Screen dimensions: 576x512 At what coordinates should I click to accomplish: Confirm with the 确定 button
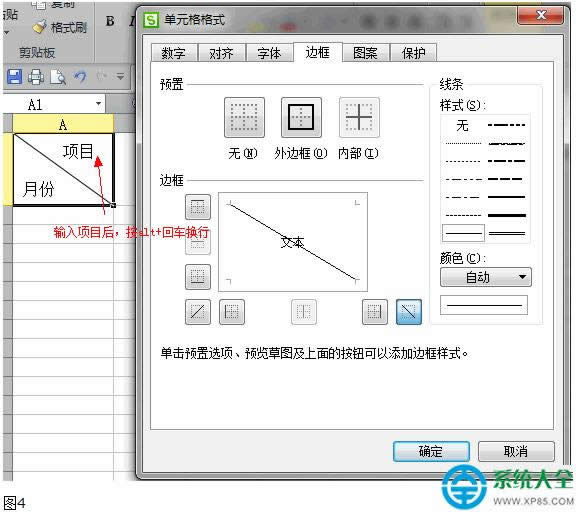point(431,451)
